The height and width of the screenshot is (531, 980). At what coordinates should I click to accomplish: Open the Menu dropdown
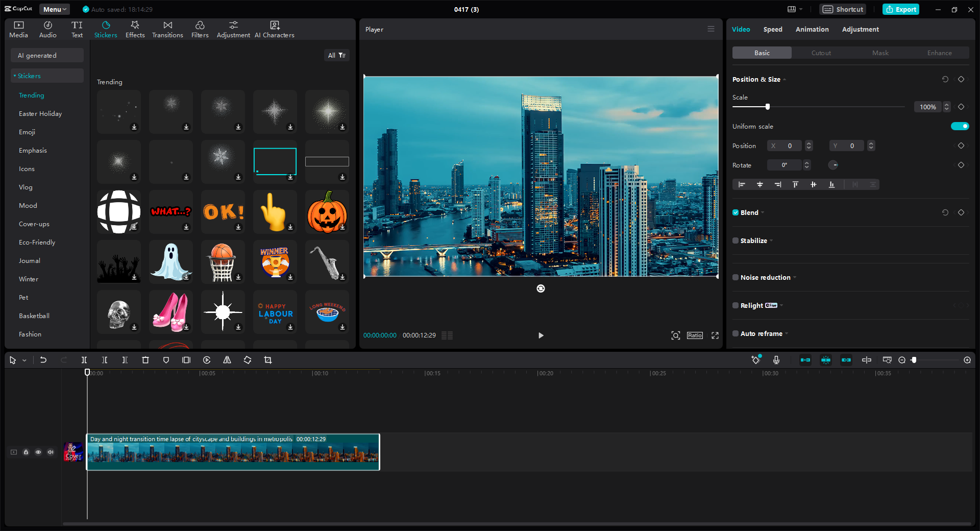coord(54,9)
